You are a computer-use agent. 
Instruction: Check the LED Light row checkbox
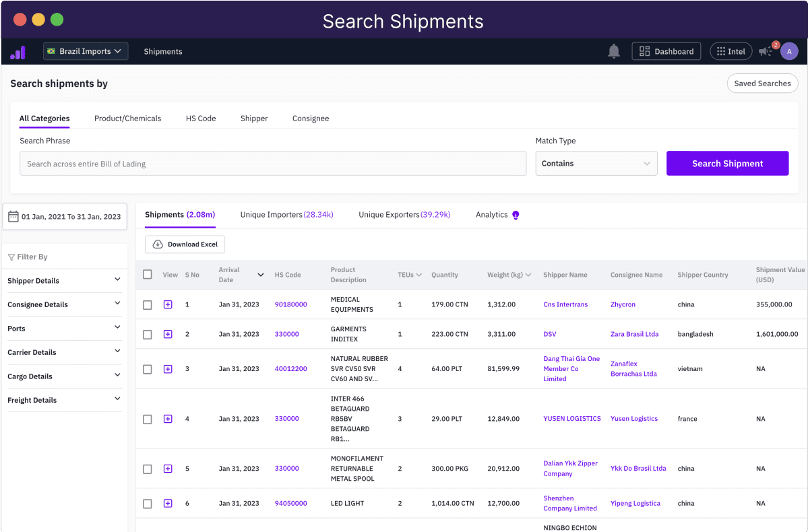[x=148, y=504]
